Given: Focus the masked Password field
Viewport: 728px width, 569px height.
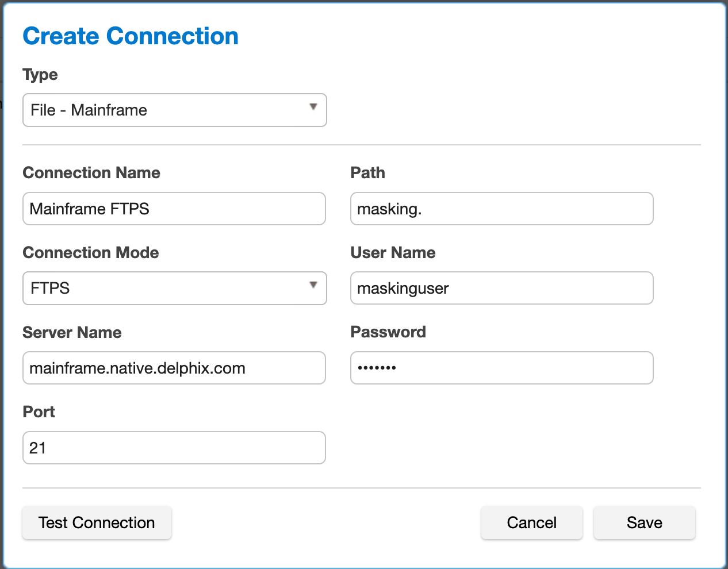Looking at the screenshot, I should pos(501,368).
